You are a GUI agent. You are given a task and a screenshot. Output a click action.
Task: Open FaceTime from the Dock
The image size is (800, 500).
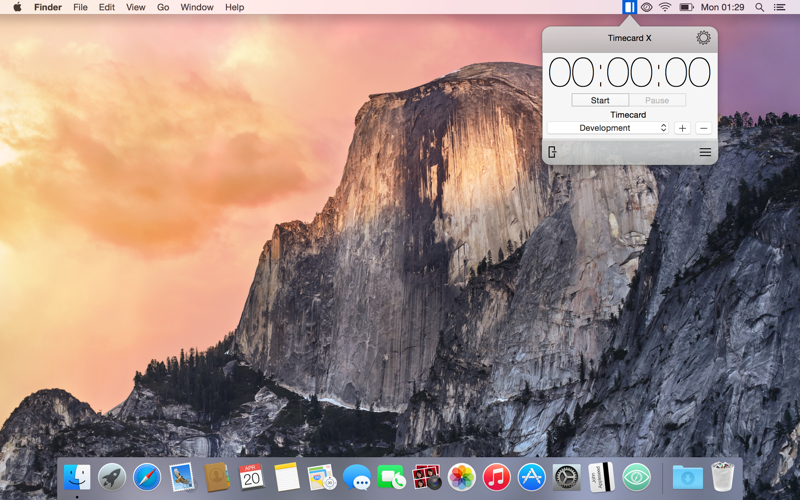coord(391,478)
